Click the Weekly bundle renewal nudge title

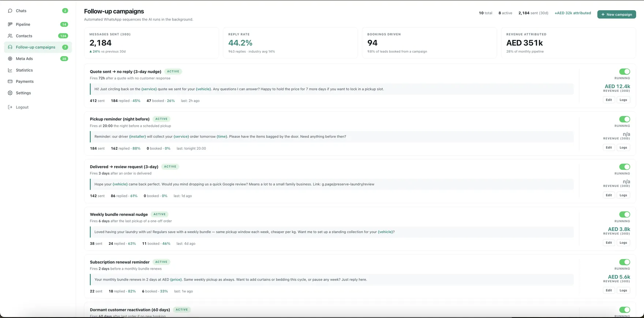tap(119, 214)
